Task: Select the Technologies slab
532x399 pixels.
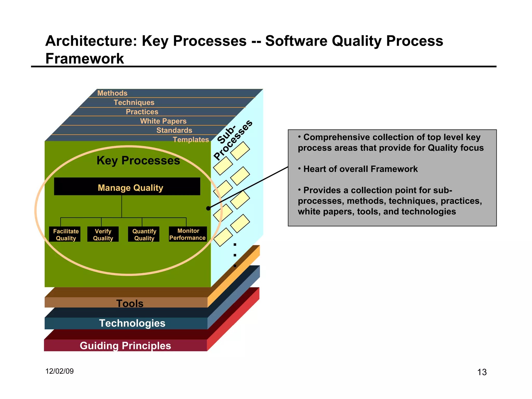Action: 132,323
